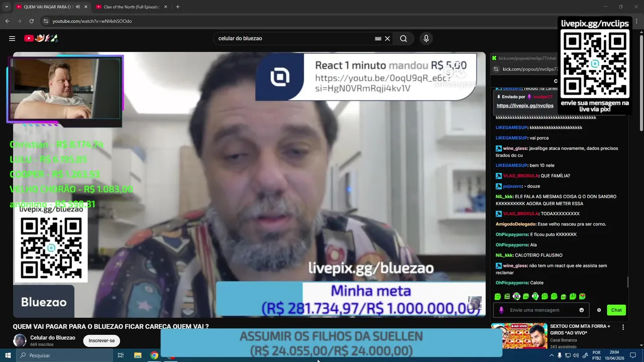View site info icon in address bar
Screen dimensions: 644x362
[x=46, y=21]
